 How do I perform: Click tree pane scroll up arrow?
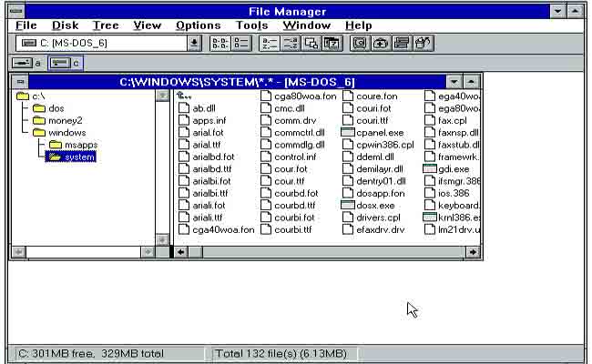(x=162, y=96)
